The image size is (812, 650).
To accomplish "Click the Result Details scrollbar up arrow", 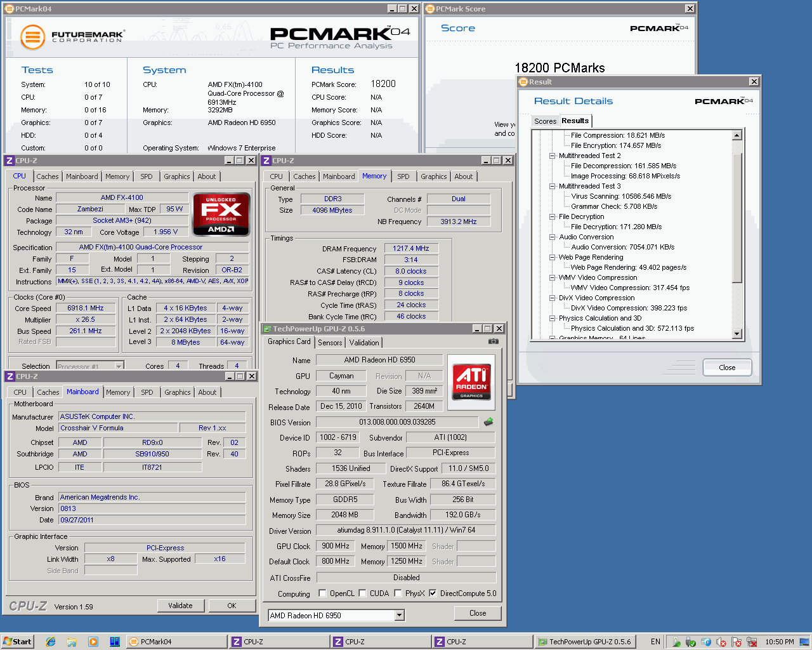I will click(737, 135).
